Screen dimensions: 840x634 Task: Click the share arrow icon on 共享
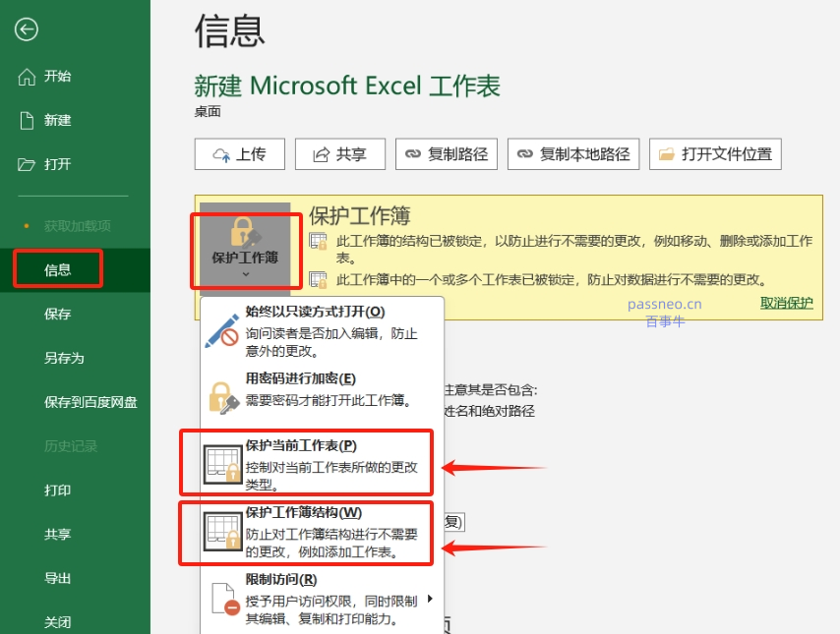point(321,154)
